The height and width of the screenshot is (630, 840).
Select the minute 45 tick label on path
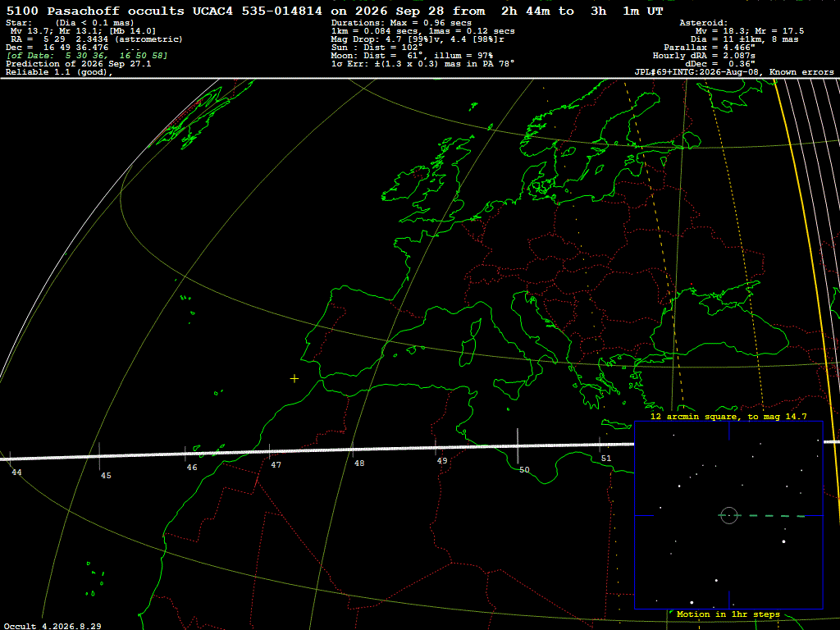(106, 476)
